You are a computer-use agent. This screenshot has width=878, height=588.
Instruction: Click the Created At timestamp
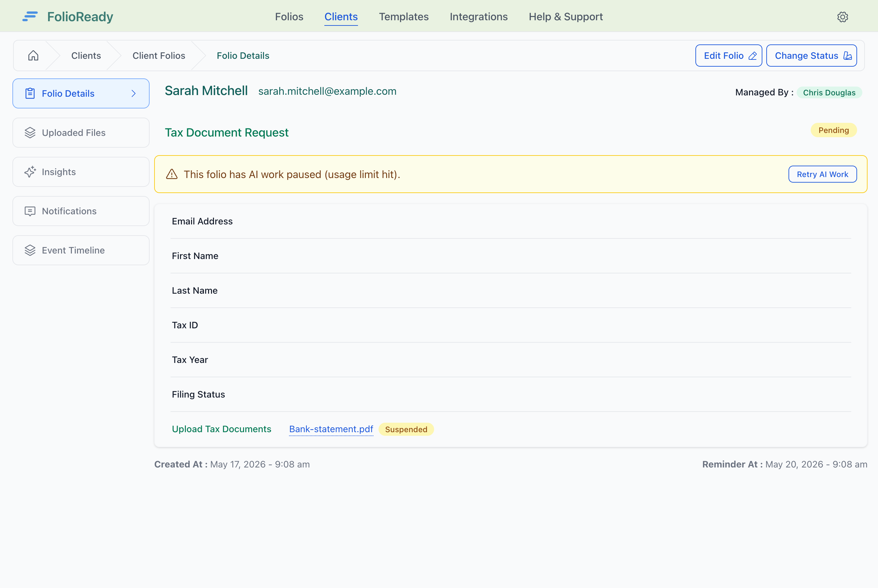point(232,464)
